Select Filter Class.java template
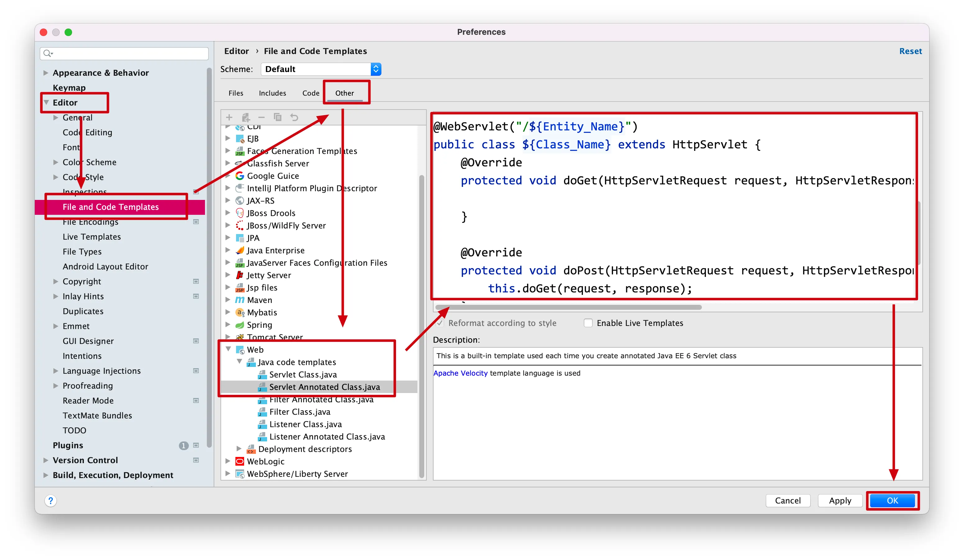The width and height of the screenshot is (964, 560). (x=300, y=412)
